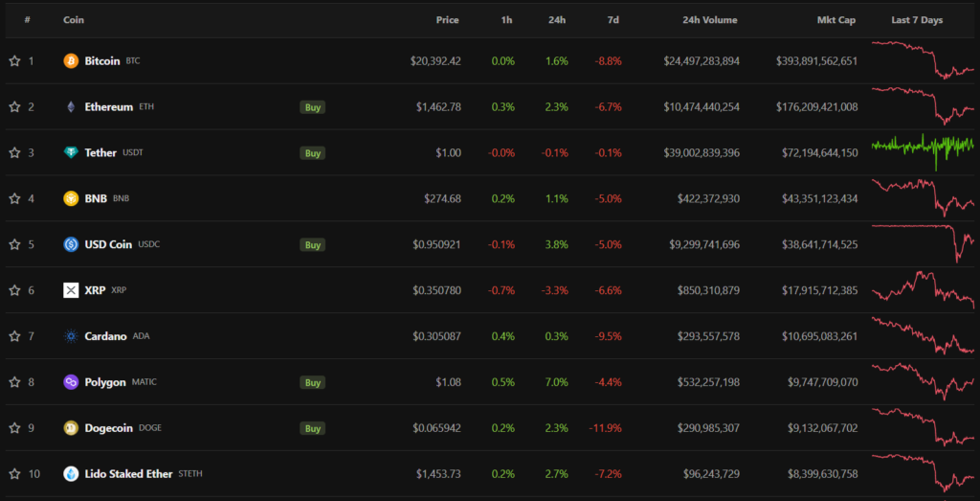Open the Bitcoin coin page link
The height and width of the screenshot is (501, 980).
point(102,60)
